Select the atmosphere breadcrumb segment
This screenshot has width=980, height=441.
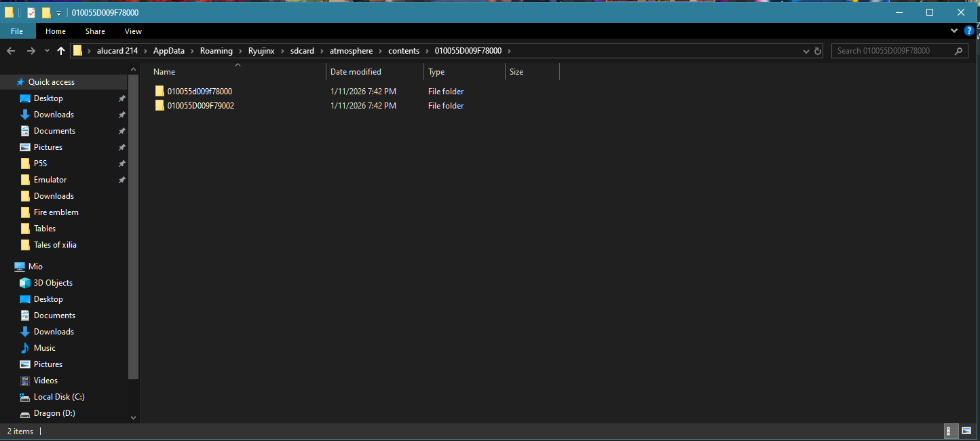pos(352,51)
